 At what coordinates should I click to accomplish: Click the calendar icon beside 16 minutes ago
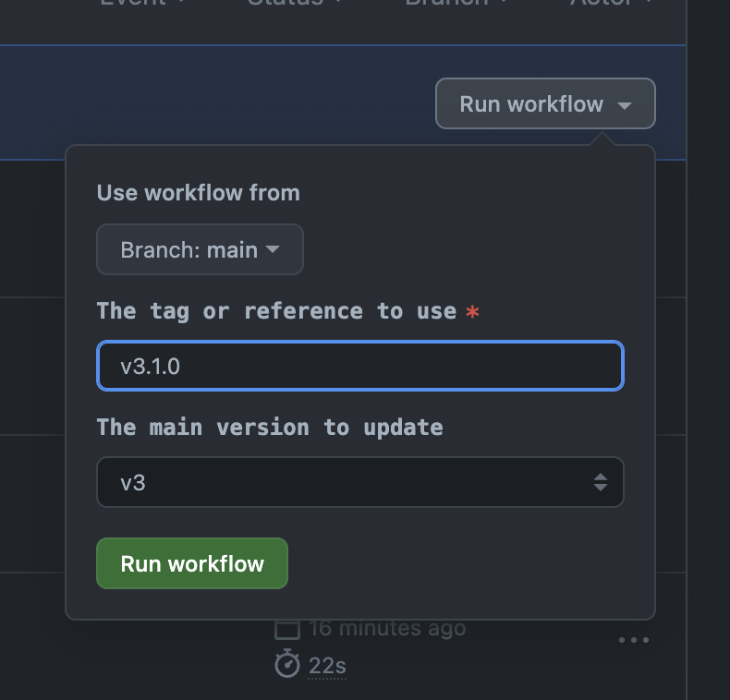tap(286, 629)
